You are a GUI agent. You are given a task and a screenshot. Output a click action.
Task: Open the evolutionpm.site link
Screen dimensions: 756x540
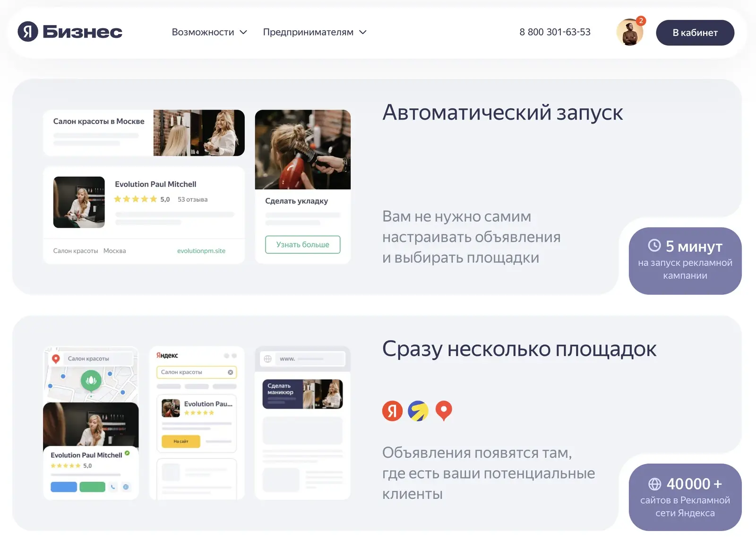(201, 251)
